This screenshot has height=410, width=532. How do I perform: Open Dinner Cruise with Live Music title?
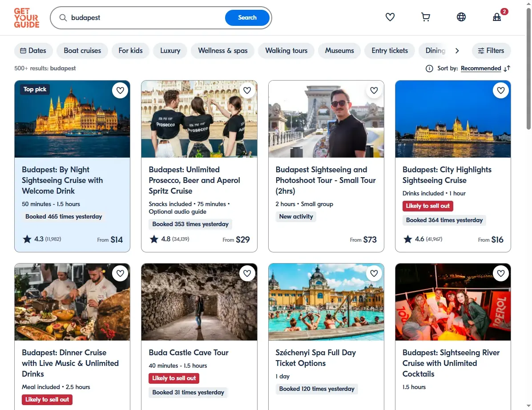point(70,363)
